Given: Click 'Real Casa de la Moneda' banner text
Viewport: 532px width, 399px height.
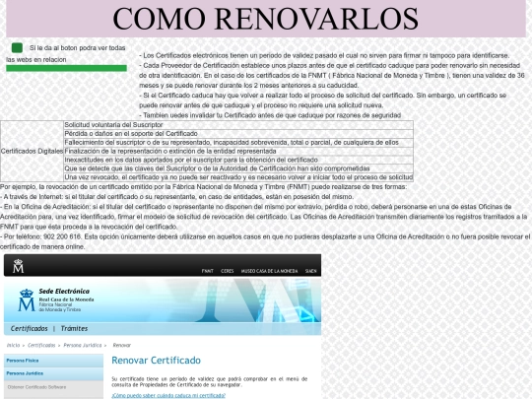Looking at the screenshot, I should [66, 299].
